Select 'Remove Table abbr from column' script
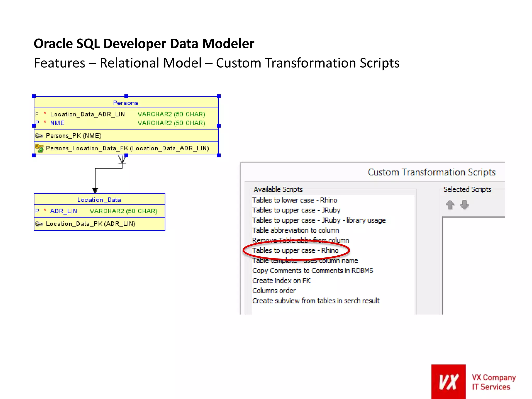 (301, 240)
